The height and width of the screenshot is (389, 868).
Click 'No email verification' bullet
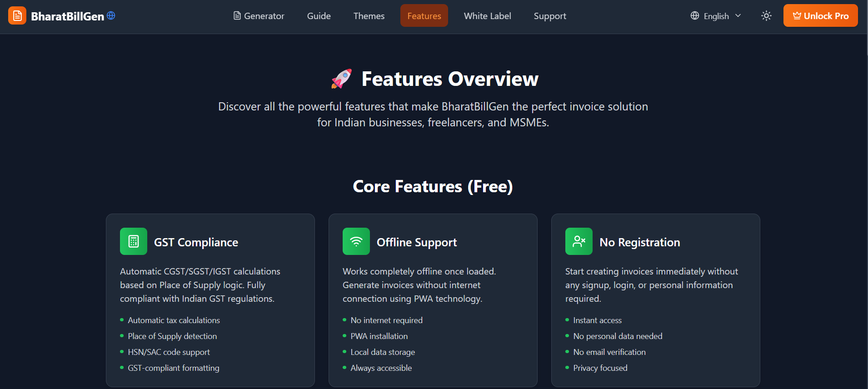click(x=609, y=352)
